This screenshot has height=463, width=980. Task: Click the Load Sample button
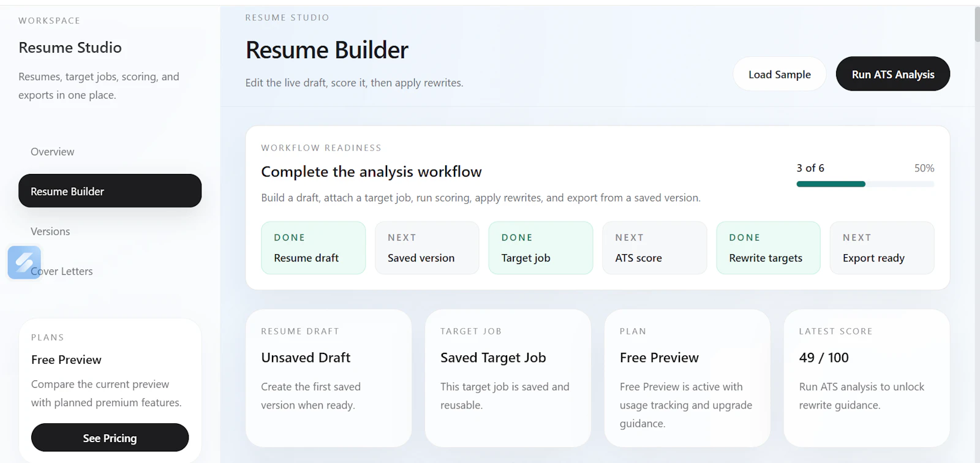tap(780, 74)
